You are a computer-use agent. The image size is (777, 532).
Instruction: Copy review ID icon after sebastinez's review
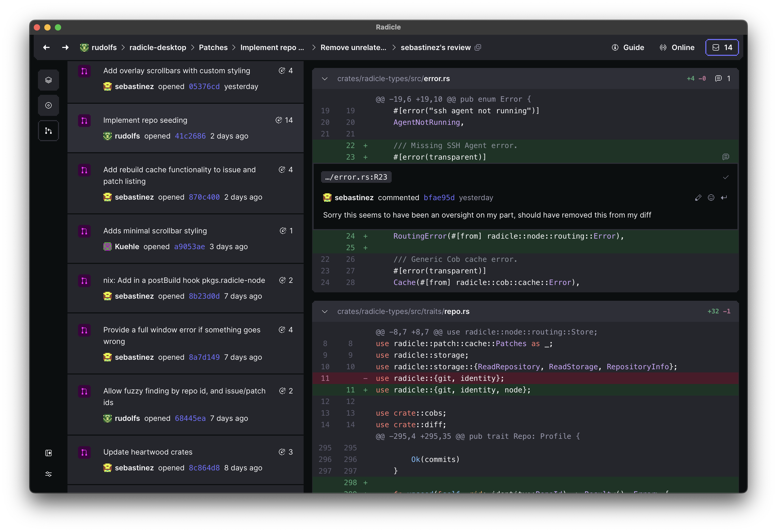tap(478, 47)
